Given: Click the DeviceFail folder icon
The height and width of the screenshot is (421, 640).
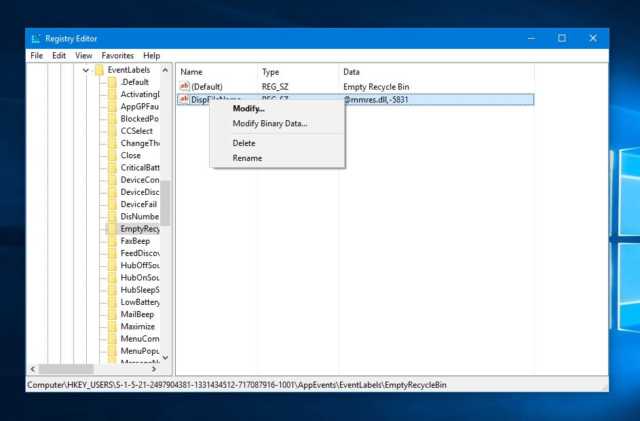Looking at the screenshot, I should pyautogui.click(x=113, y=204).
